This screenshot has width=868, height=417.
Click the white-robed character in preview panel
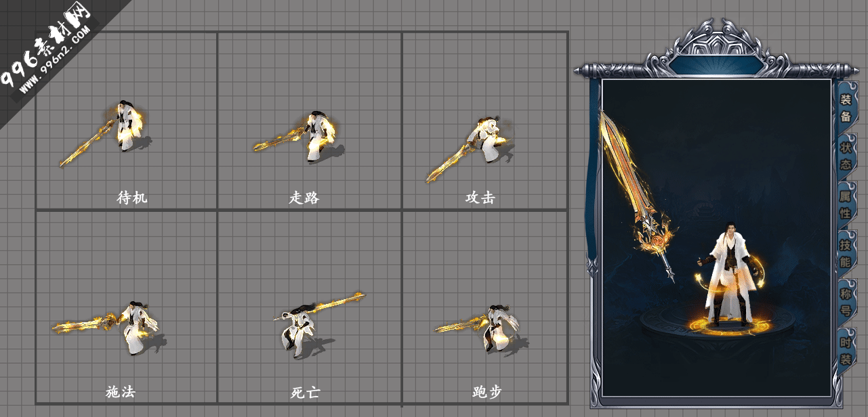[x=729, y=274]
